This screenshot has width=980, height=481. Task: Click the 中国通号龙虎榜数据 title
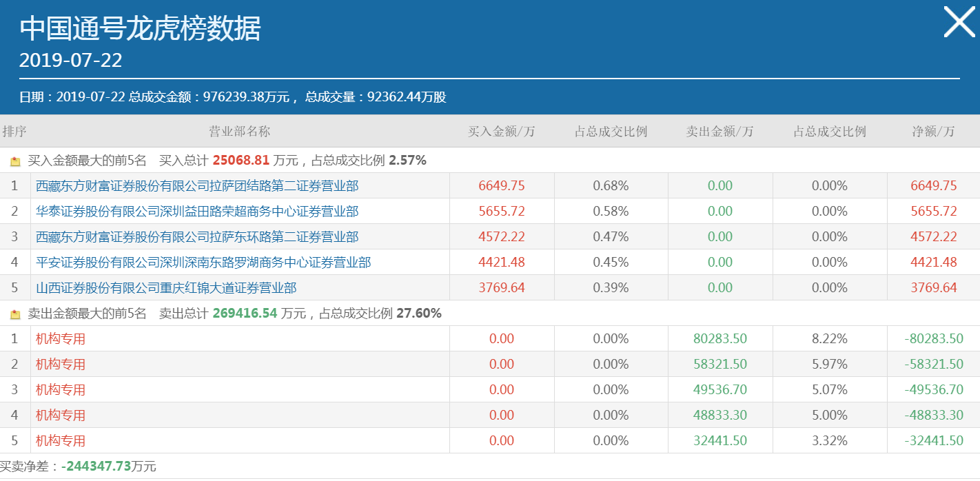pos(140,29)
